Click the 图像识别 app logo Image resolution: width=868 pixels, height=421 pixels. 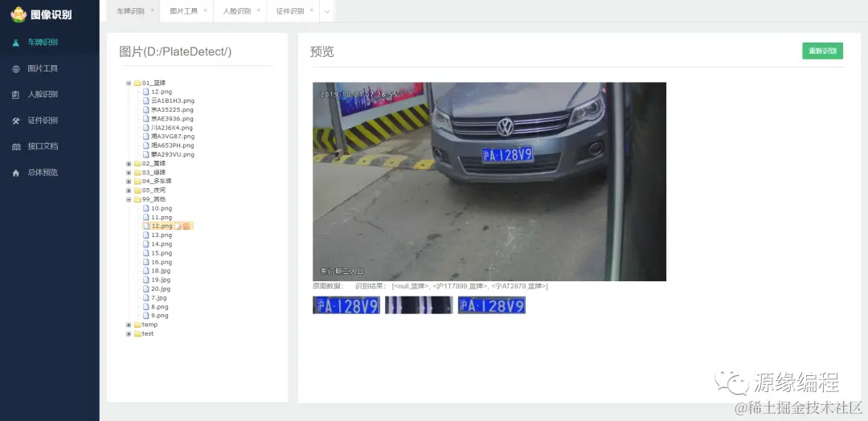[18, 14]
